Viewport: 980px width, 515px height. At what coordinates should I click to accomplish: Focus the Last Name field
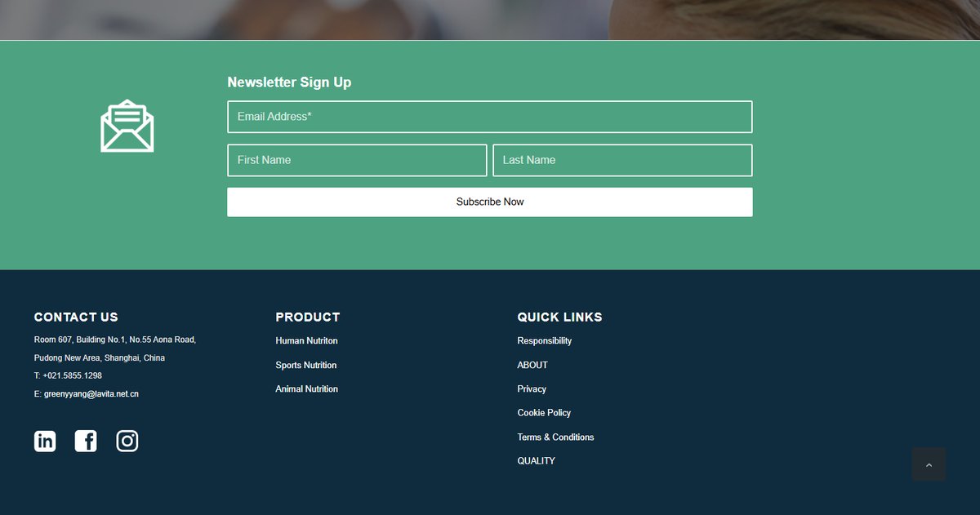(x=622, y=160)
